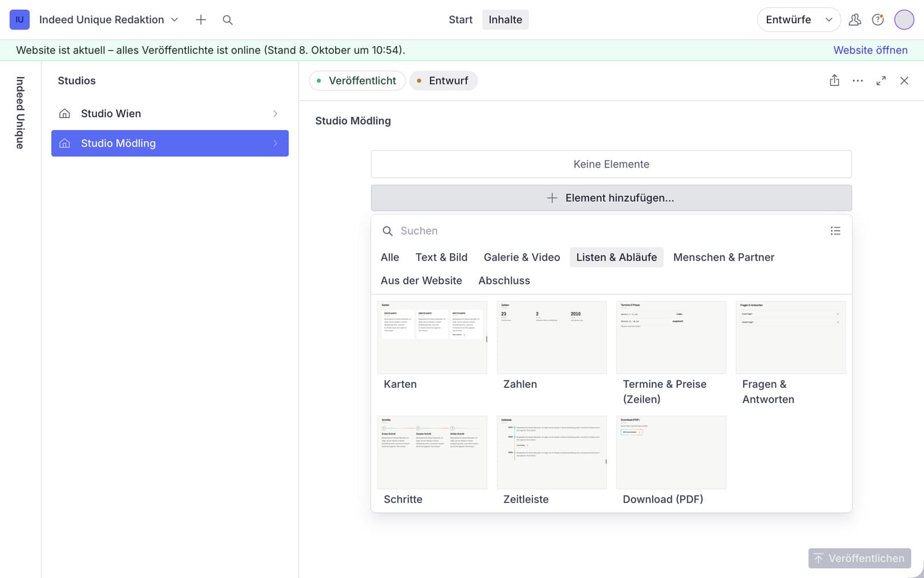Viewport: 924px width, 578px height.
Task: Expand the Studio Mödling chevron
Action: point(275,143)
